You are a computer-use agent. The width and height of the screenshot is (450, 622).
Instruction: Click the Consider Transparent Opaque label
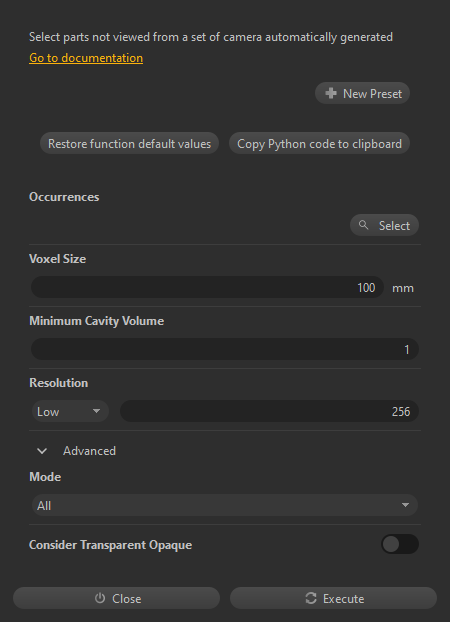[x=110, y=545]
